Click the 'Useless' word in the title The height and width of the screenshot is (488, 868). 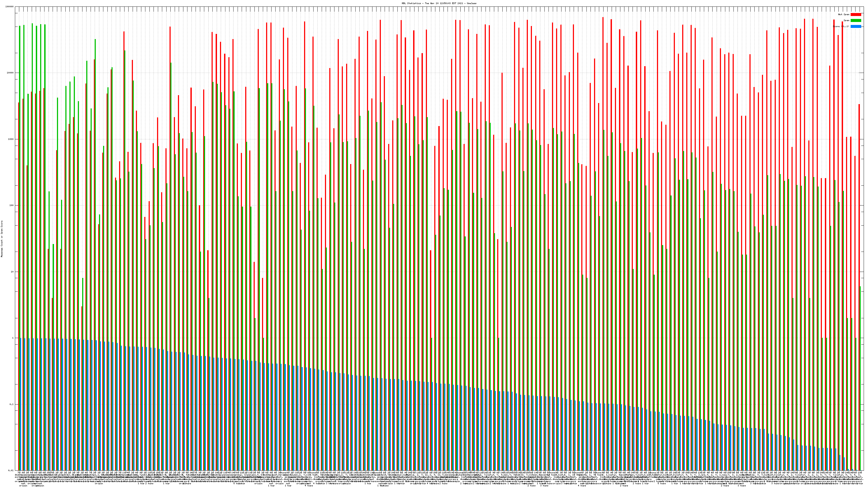(x=472, y=3)
